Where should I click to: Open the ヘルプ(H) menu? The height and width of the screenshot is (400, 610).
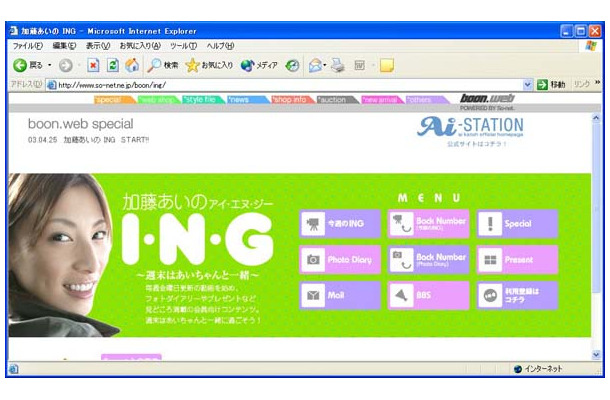pos(220,46)
